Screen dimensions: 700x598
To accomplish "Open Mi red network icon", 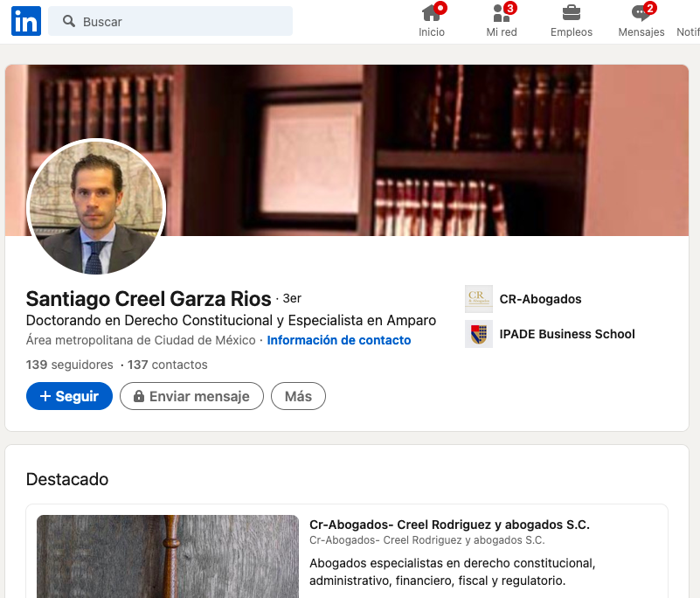I will point(502,12).
